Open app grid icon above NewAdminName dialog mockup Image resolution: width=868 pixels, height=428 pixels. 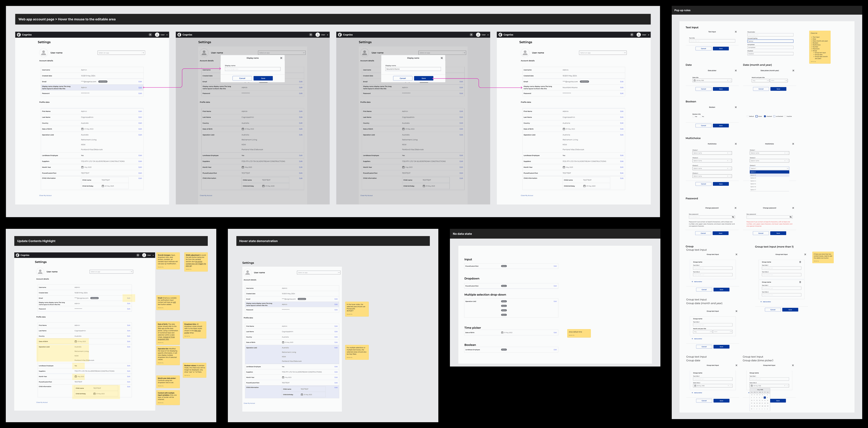471,35
